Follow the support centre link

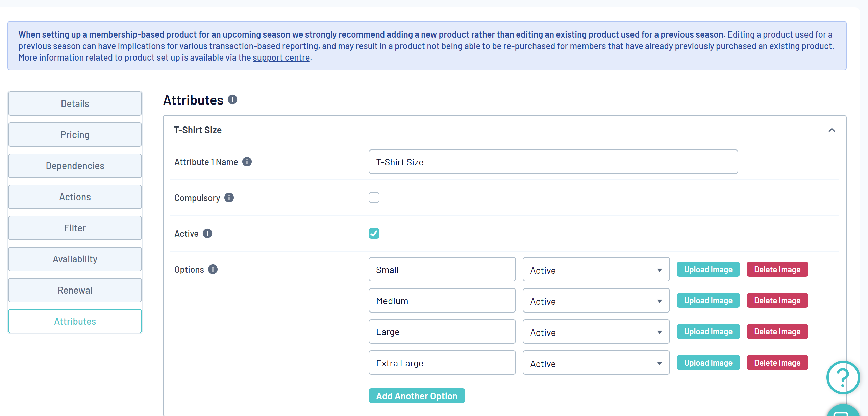[x=281, y=57]
